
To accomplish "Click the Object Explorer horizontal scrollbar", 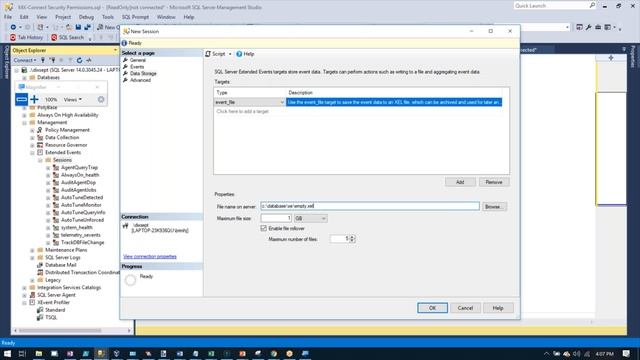I will [x=72, y=330].
